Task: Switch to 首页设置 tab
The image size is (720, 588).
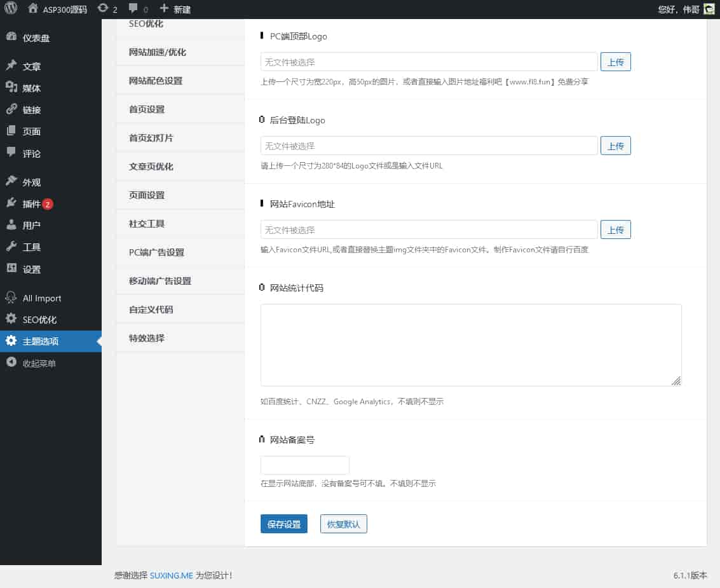Action: click(x=180, y=109)
